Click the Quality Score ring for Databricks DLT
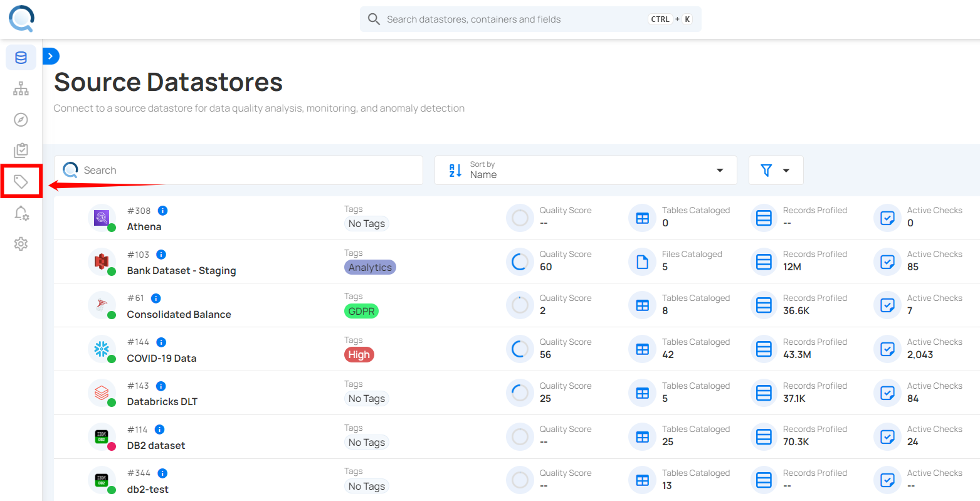Viewport: 980px width, 501px height. pos(520,393)
